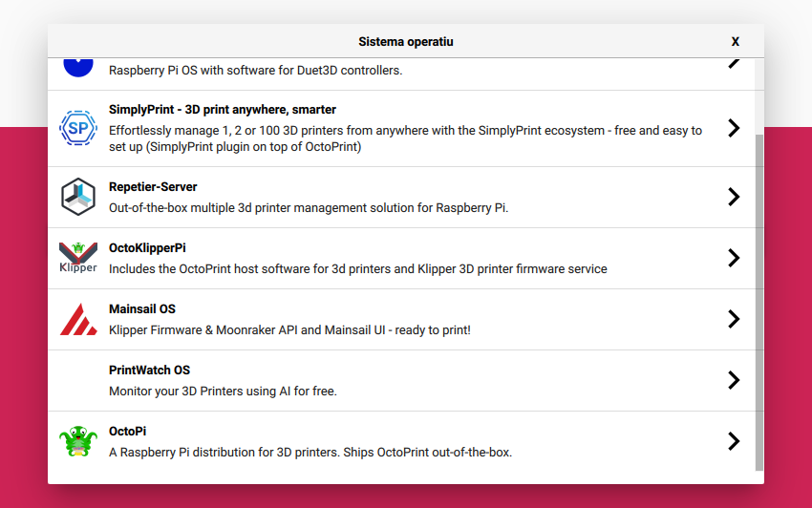812x508 pixels.
Task: Open the OctoPi chevron arrow
Action: coord(733,441)
